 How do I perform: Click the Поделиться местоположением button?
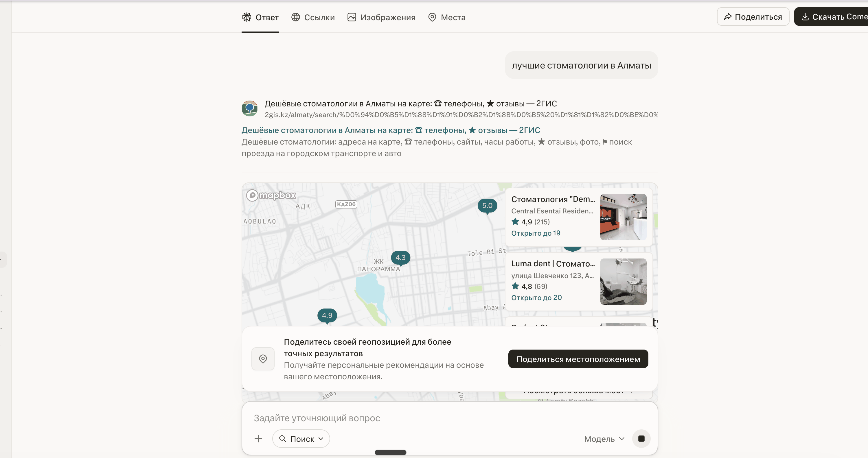click(578, 359)
